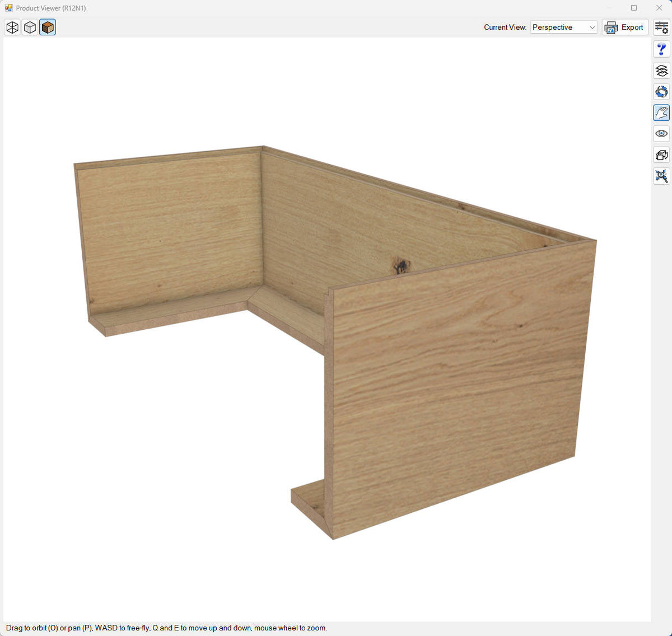Activate the orbit rotation tool
Image resolution: width=672 pixels, height=636 pixels.
click(x=661, y=91)
